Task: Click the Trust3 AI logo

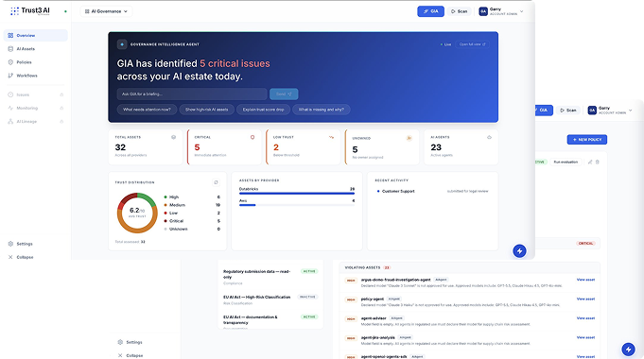Action: click(x=30, y=11)
